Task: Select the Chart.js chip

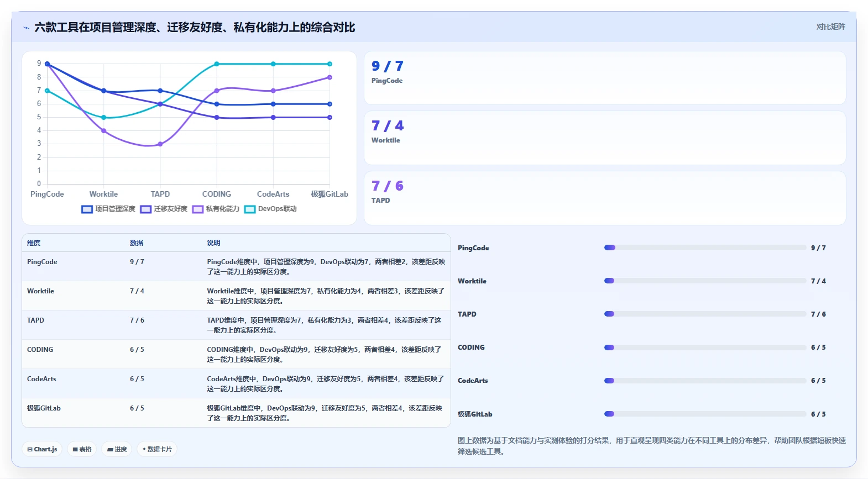Action: (x=42, y=449)
